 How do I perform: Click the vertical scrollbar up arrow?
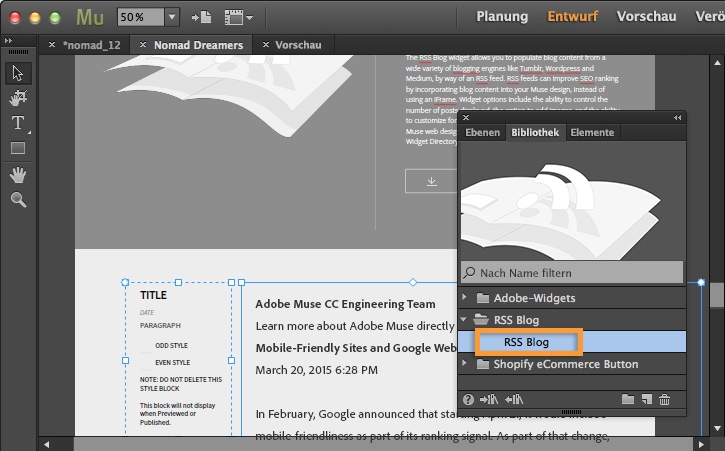tap(717, 62)
